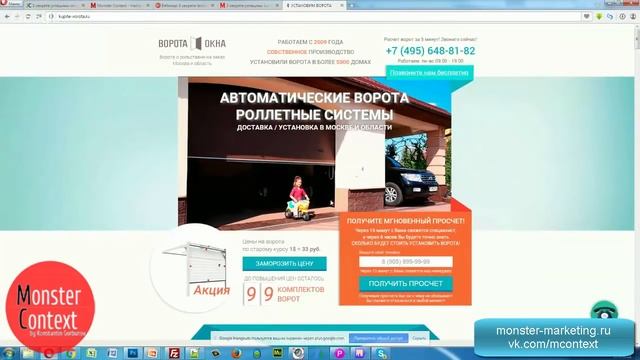The height and width of the screenshot is (360, 640).
Task: Open Skype from the taskbar
Action: coord(381,353)
